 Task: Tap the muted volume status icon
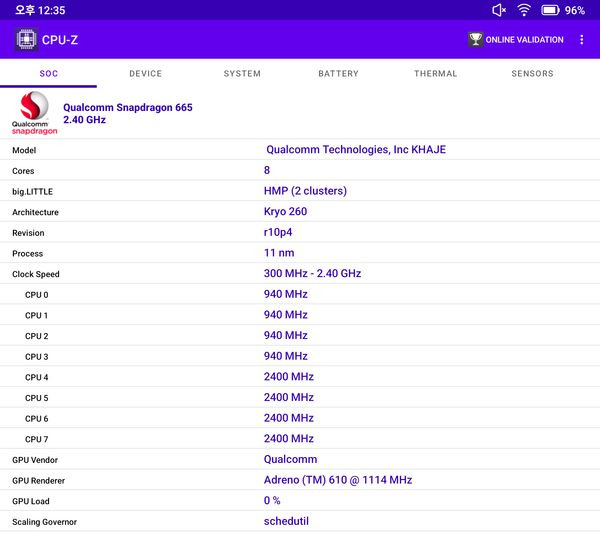pos(499,10)
